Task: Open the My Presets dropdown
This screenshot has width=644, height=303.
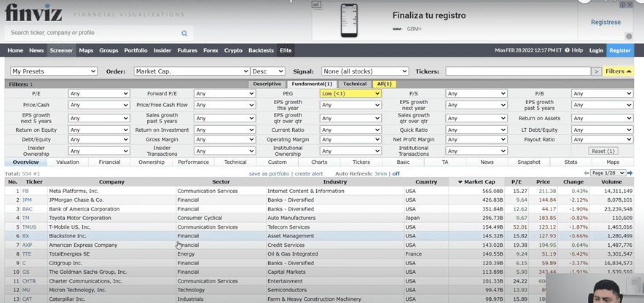Action: (53, 71)
